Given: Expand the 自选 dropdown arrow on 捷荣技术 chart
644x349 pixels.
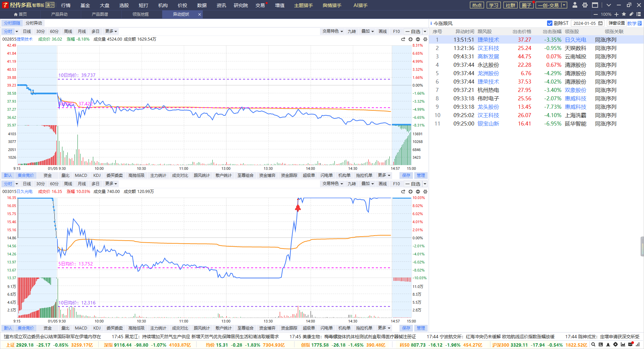Looking at the screenshot, I should tap(425, 31).
